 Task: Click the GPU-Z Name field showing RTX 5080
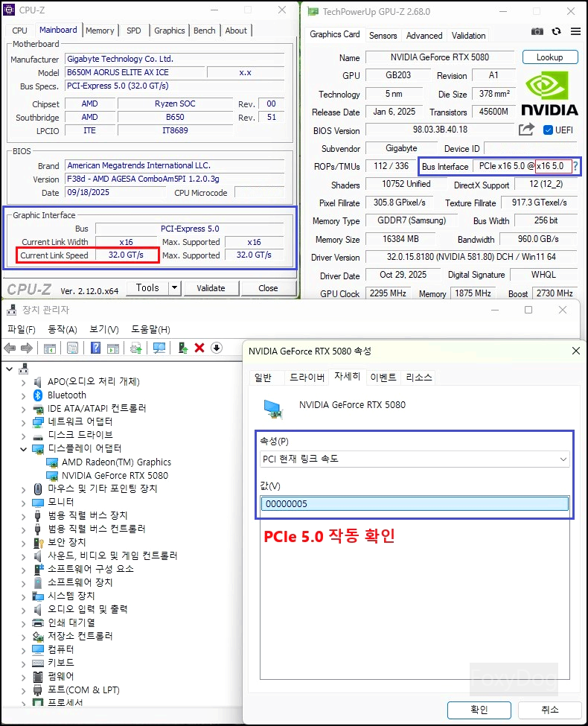[440, 57]
